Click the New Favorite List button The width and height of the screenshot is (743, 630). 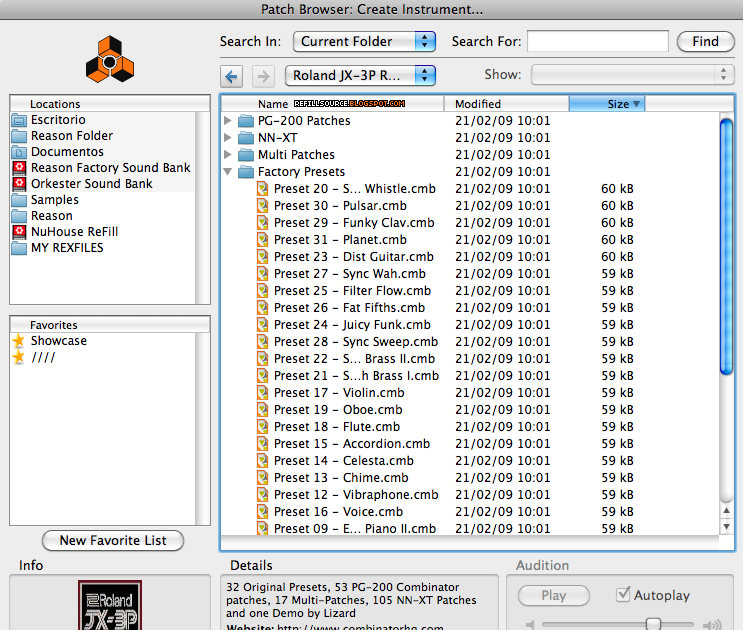coord(113,540)
